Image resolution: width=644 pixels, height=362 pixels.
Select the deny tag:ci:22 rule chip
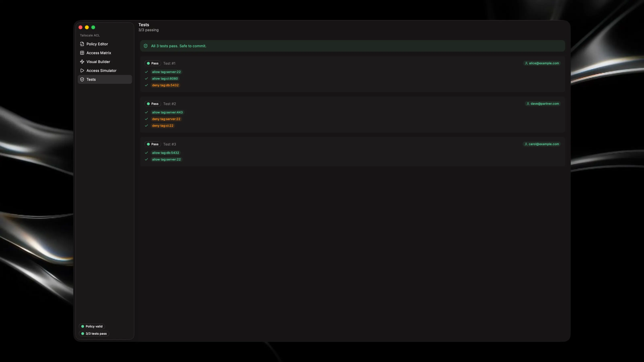(x=163, y=126)
